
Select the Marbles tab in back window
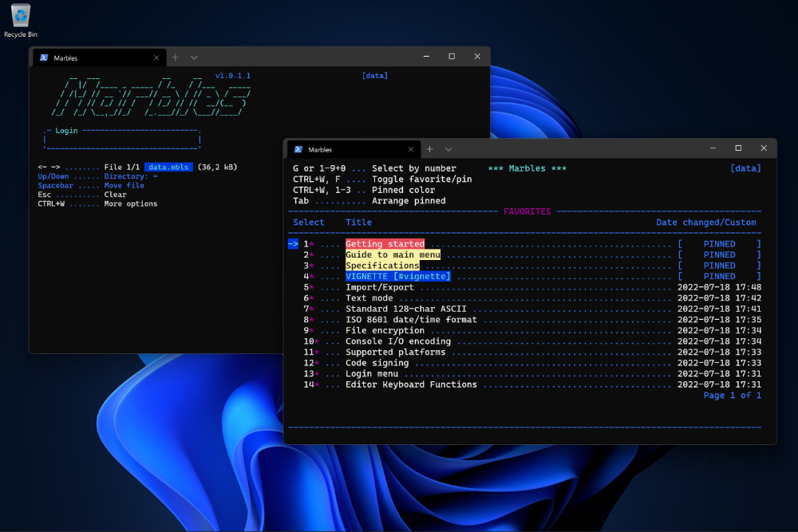pyautogui.click(x=99, y=57)
